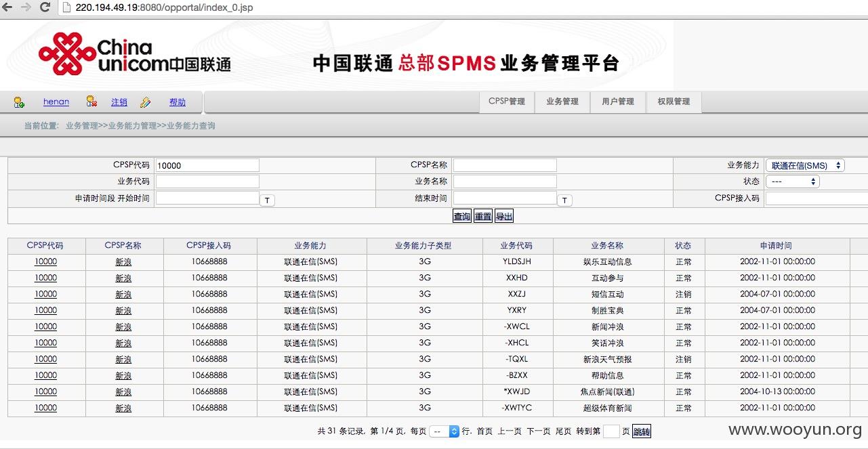Focus the 转到第 page number input
This screenshot has height=449, width=868.
click(611, 431)
